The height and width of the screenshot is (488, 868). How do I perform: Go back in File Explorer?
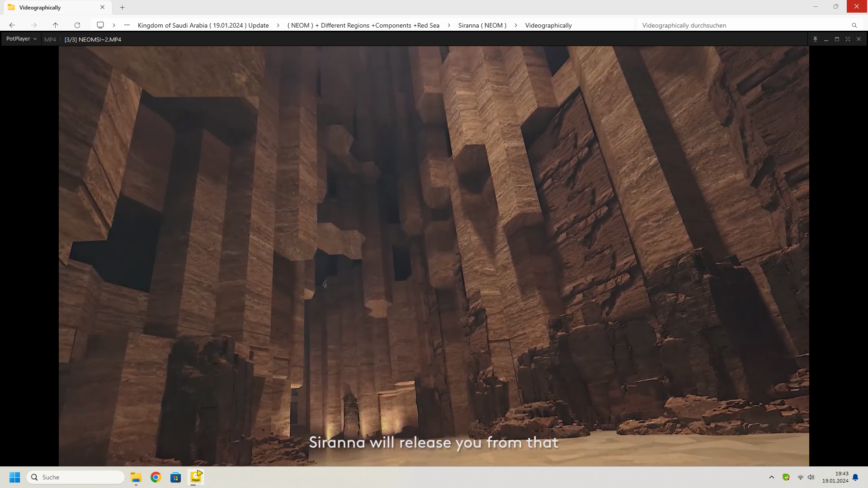coord(12,25)
